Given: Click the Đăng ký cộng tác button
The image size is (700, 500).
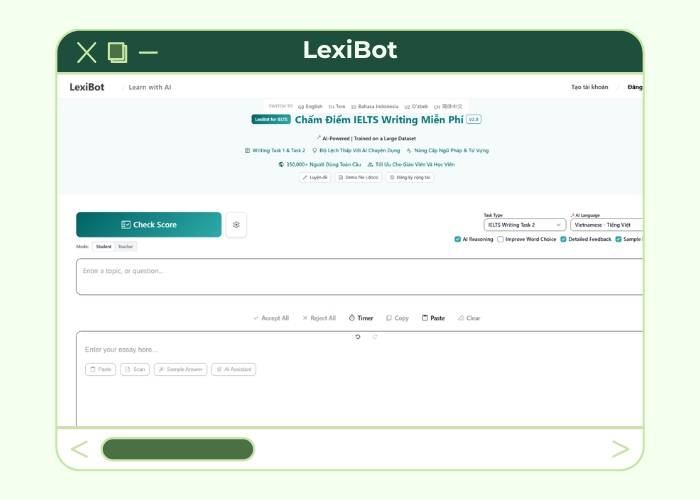Looking at the screenshot, I should pos(410,177).
